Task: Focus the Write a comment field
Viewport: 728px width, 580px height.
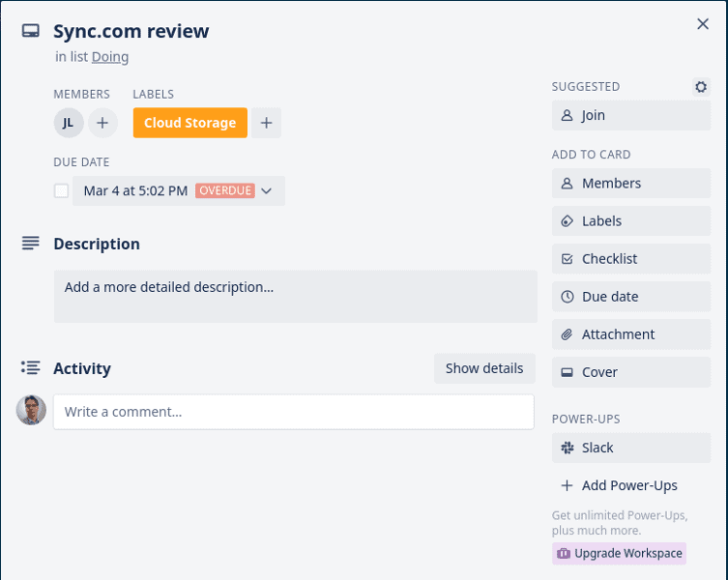Action: pyautogui.click(x=294, y=412)
